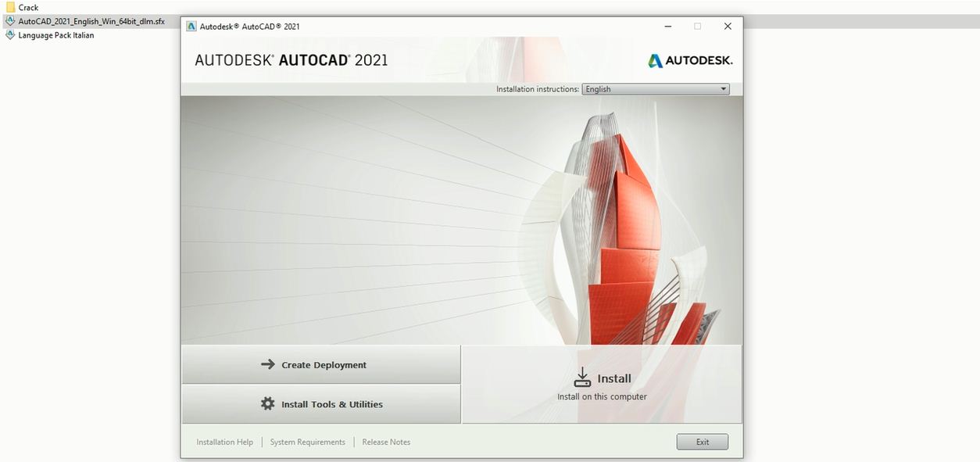Screen dimensions: 980x462
Task: Choose Install Tools & Utilities label
Action: 332,404
